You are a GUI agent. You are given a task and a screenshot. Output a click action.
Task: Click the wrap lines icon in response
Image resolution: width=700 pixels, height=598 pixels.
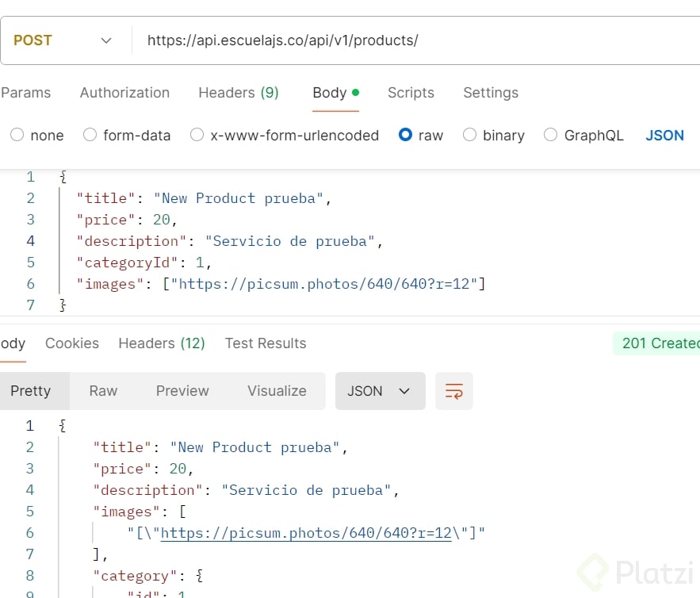454,391
